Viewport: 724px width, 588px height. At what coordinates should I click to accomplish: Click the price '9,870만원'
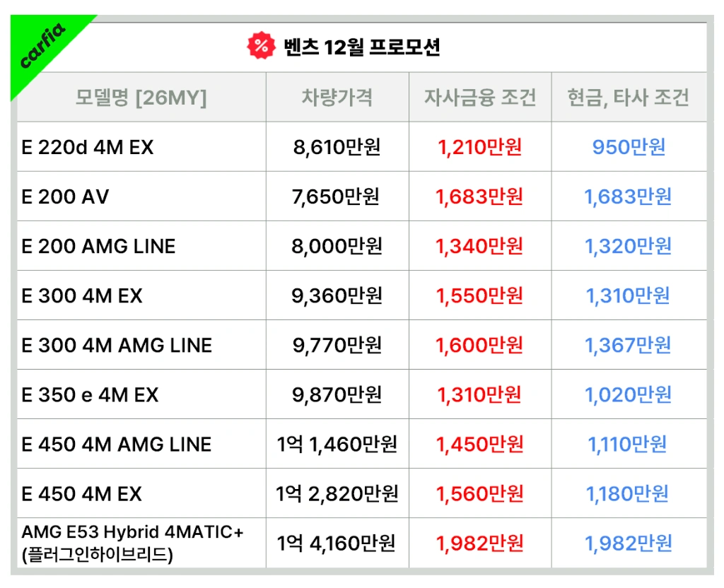(337, 394)
